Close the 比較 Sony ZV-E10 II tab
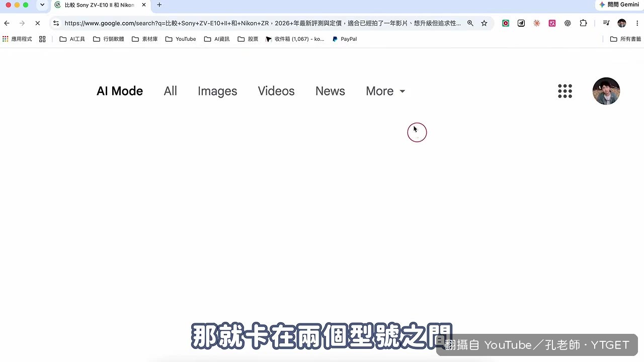Viewport: 644px width, 362px height. (x=144, y=5)
